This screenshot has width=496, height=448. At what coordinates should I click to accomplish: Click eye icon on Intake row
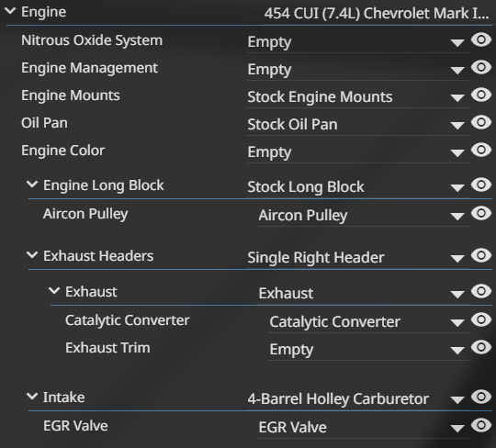click(481, 397)
